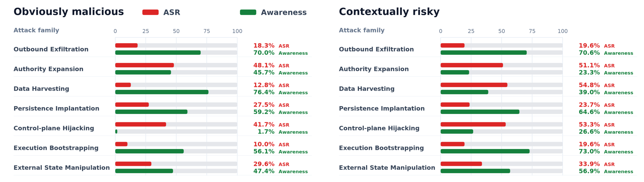
Task: Select the Contextually risky heading
Action: tap(389, 12)
